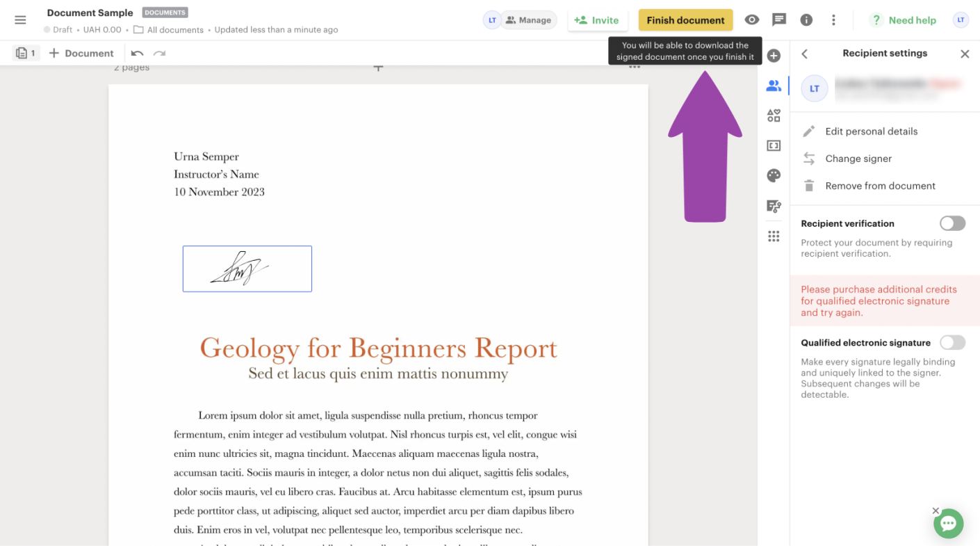Select the Recipients panel in the sidebar

[x=773, y=86]
